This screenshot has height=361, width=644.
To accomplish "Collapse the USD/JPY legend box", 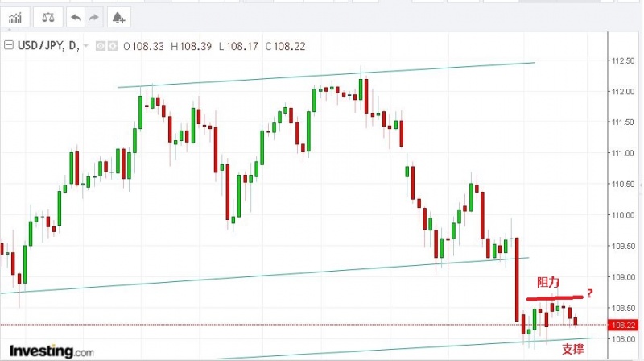I will pyautogui.click(x=9, y=45).
